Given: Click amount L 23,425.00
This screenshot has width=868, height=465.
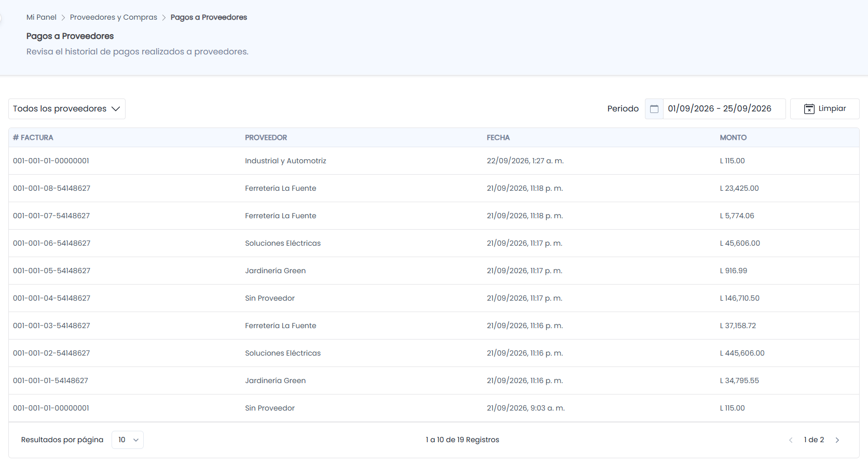Looking at the screenshot, I should pos(739,188).
